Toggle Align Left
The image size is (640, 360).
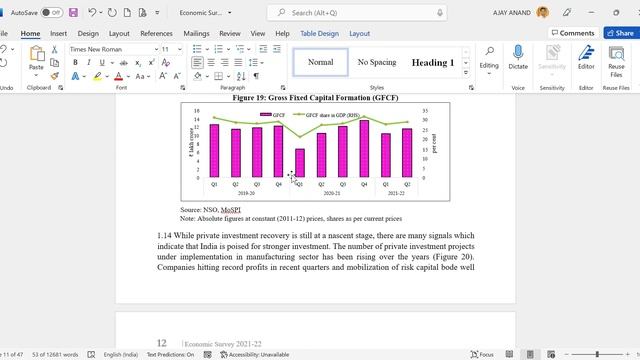coord(197,63)
